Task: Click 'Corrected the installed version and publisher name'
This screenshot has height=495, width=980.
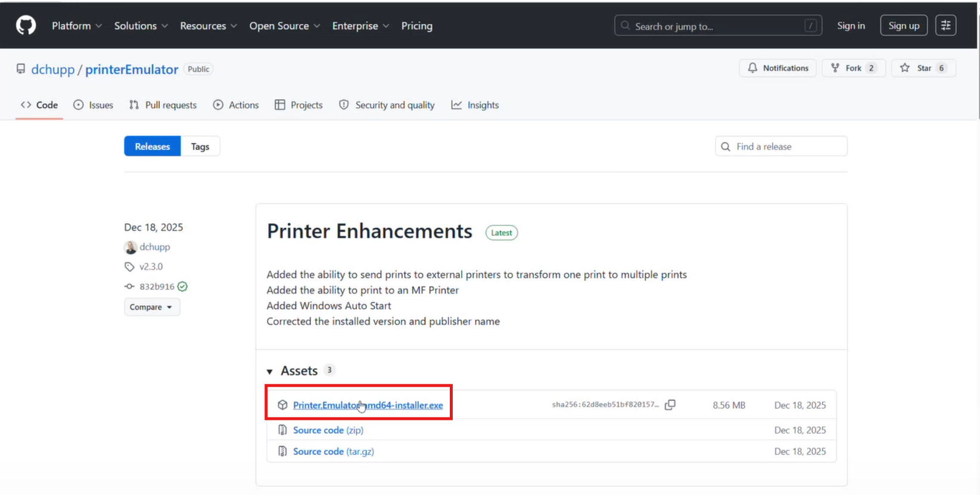Action: pos(383,321)
